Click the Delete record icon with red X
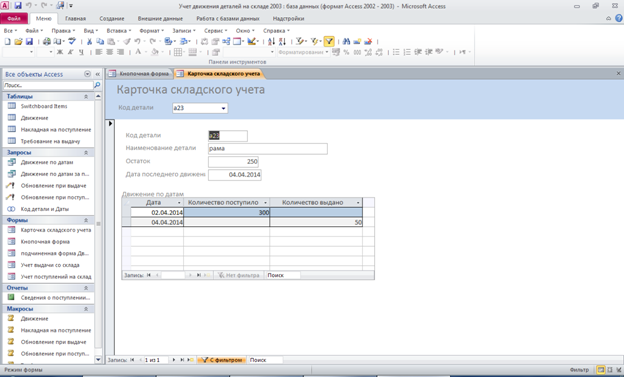The height and width of the screenshot is (377, 624). tap(368, 41)
